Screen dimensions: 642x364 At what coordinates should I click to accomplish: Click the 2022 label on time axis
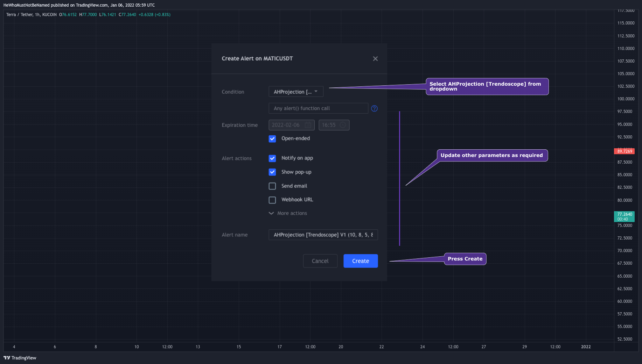586,347
